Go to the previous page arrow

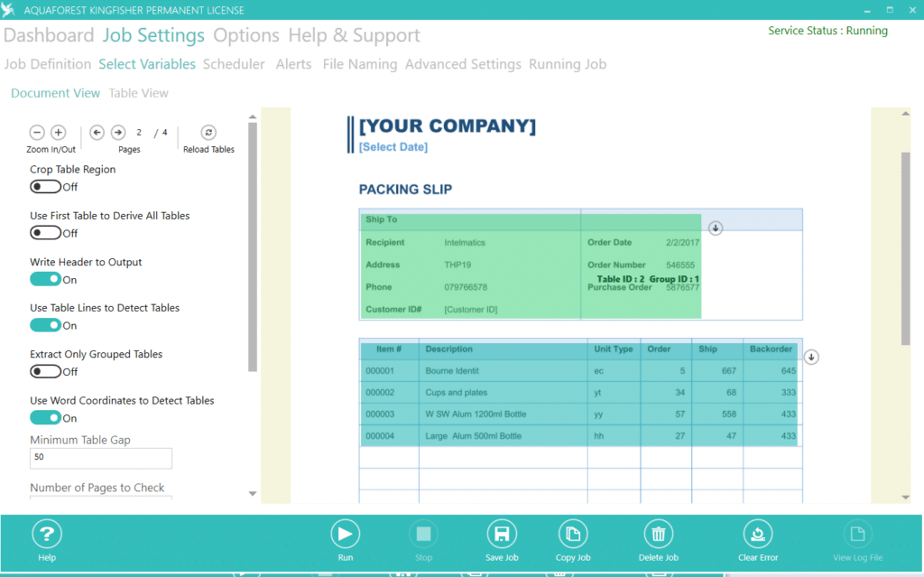[97, 132]
